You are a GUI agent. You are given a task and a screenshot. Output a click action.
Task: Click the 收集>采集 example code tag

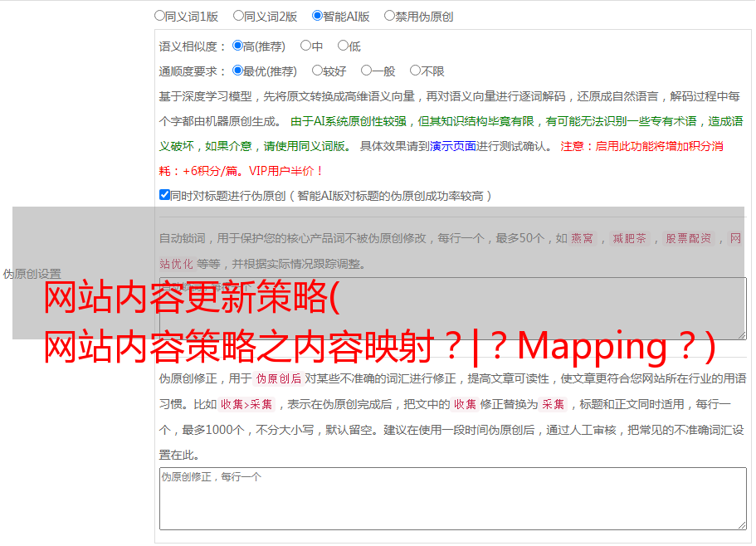pos(246,404)
